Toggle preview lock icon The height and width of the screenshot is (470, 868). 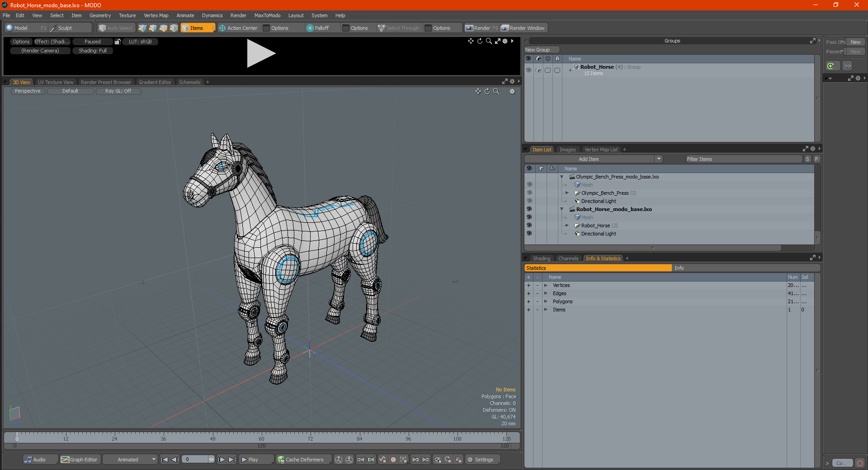click(x=118, y=42)
